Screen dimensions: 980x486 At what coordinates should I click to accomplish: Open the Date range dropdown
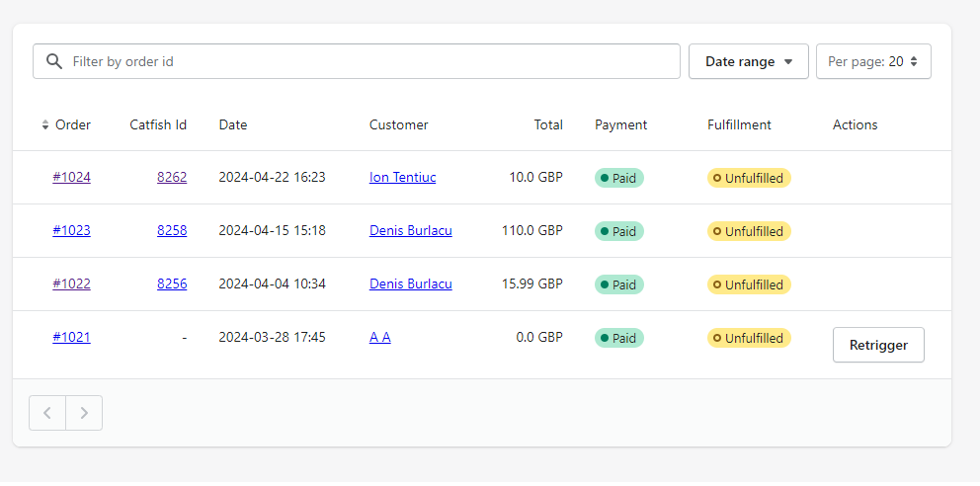(749, 61)
